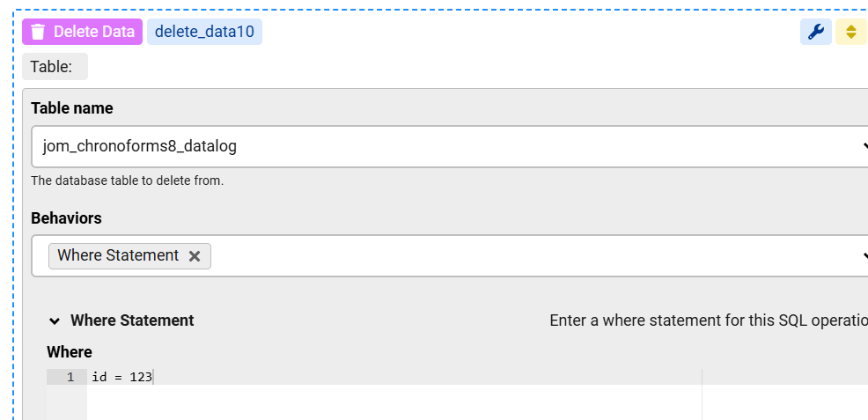Image resolution: width=868 pixels, height=420 pixels.
Task: Click the Where Statement section title
Action: pos(132,321)
